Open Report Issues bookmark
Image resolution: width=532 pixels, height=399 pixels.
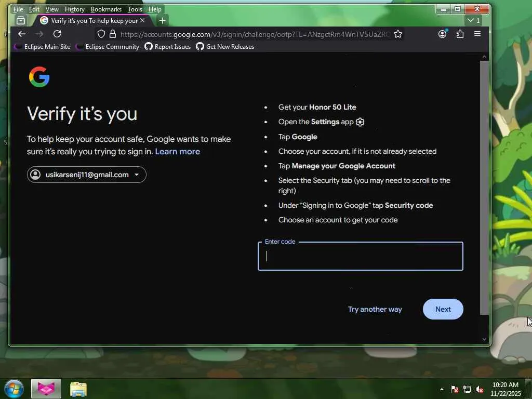click(168, 46)
